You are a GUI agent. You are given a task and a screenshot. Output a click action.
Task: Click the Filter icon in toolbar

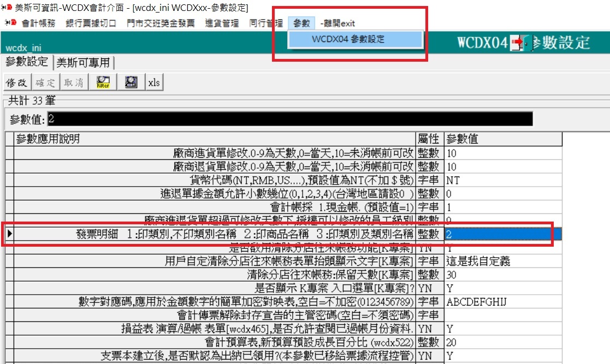pyautogui.click(x=103, y=82)
